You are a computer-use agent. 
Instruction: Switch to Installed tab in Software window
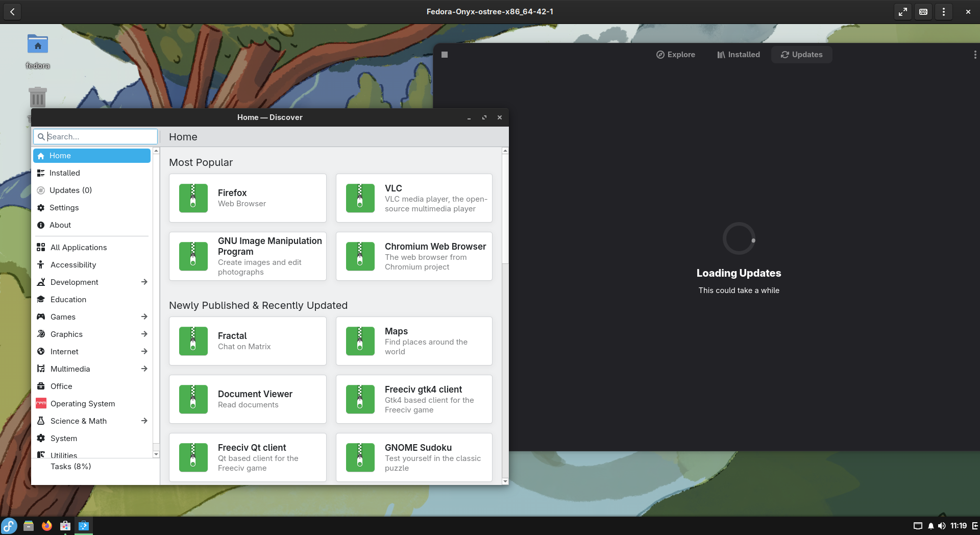[x=738, y=55]
